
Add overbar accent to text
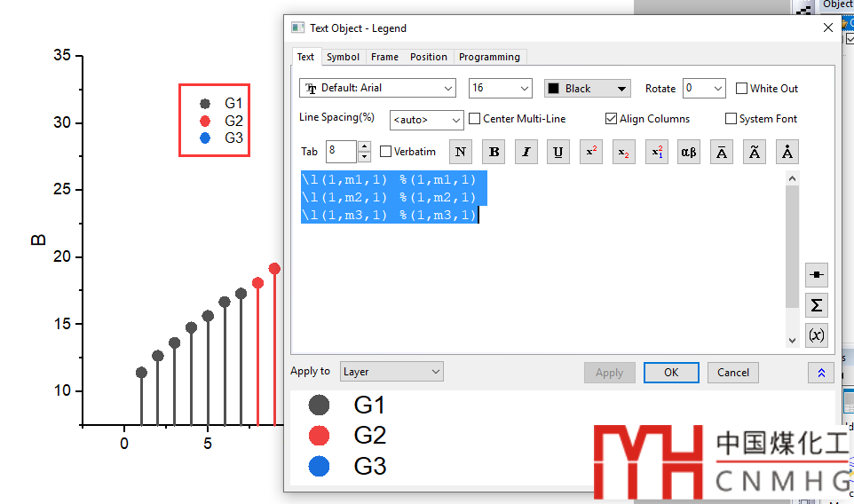coord(722,152)
